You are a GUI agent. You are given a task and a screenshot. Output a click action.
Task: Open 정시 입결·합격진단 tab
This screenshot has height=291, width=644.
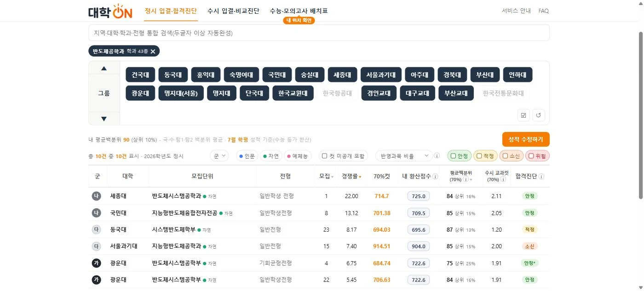click(x=171, y=11)
